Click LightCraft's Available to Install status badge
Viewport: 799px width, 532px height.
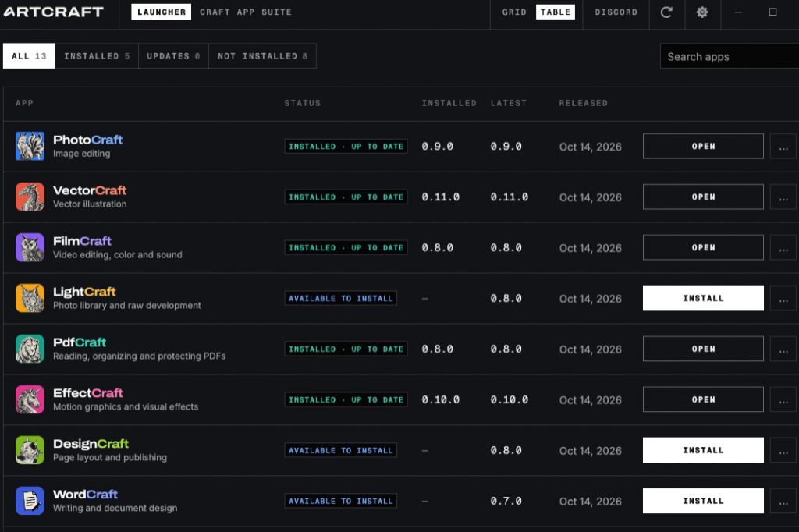coord(340,298)
